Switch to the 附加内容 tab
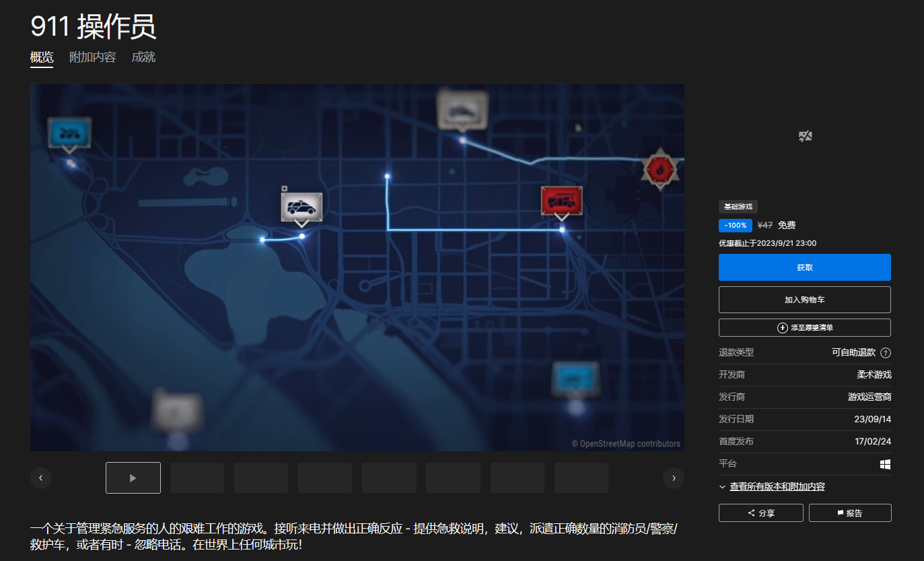This screenshot has width=924, height=561. pos(92,58)
